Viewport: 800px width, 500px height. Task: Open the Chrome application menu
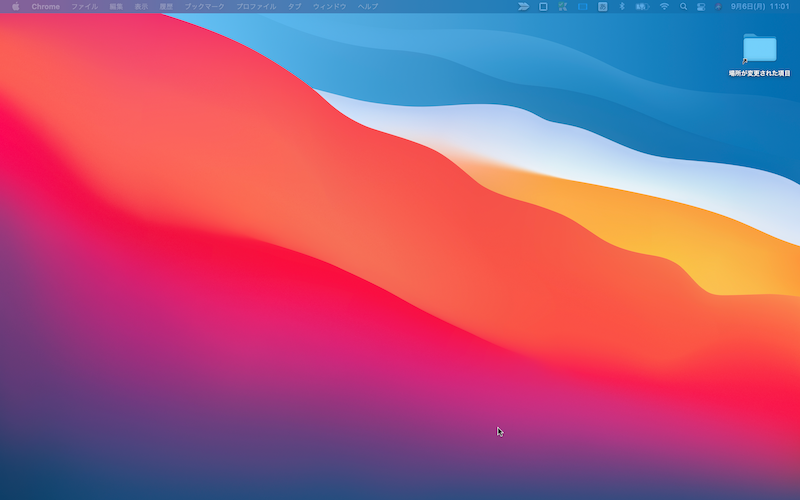[45, 7]
